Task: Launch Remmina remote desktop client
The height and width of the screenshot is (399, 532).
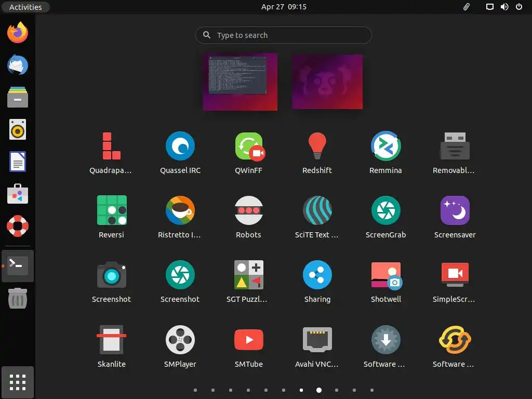Action: (x=386, y=153)
